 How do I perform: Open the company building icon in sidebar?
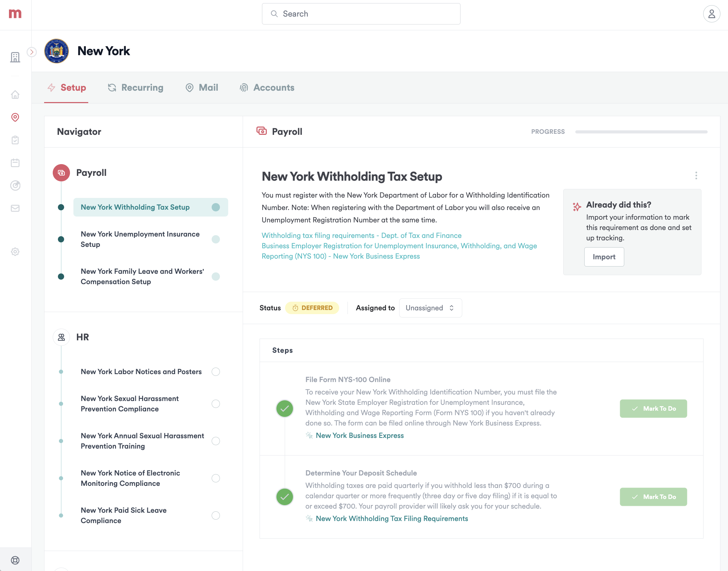coord(15,57)
